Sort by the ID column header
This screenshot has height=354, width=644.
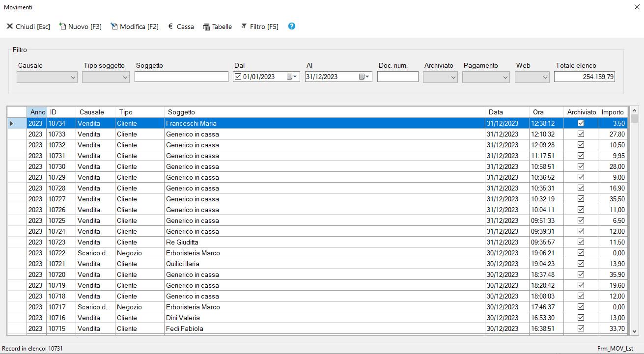coord(61,112)
